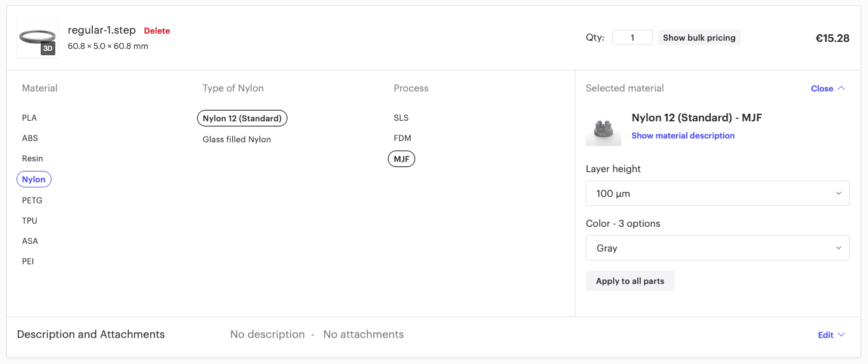The width and height of the screenshot is (868, 364).
Task: Open the Layer height dropdown
Action: 717,193
